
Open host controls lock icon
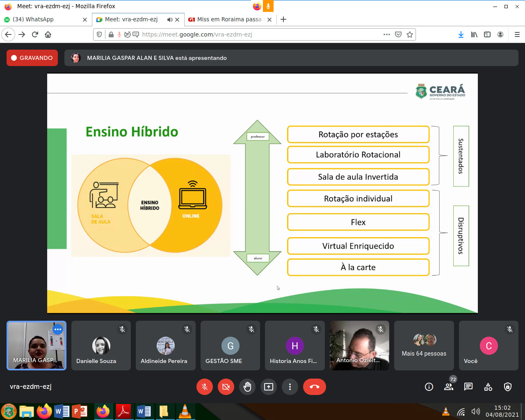[508, 387]
